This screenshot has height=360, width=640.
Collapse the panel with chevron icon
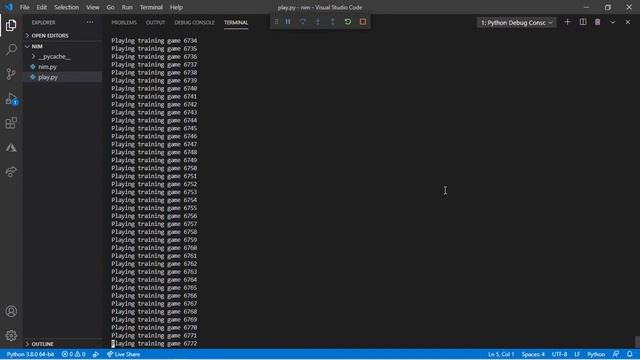click(613, 22)
